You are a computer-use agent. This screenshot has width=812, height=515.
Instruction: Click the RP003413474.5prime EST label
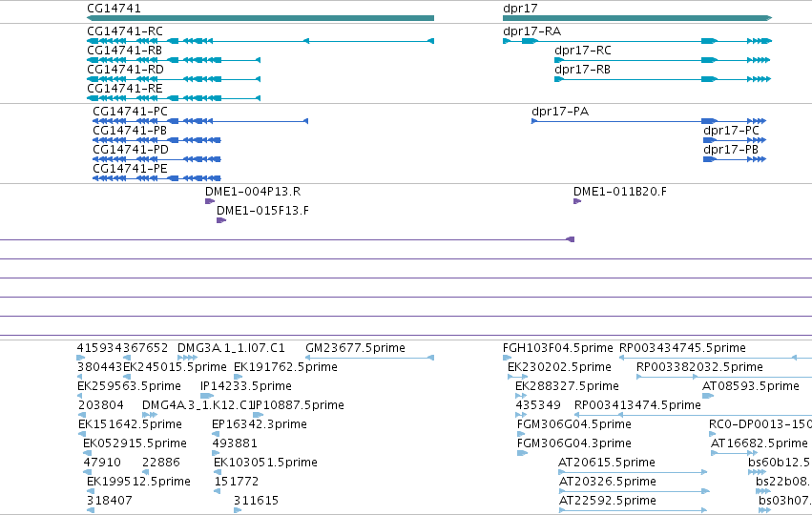637,405
